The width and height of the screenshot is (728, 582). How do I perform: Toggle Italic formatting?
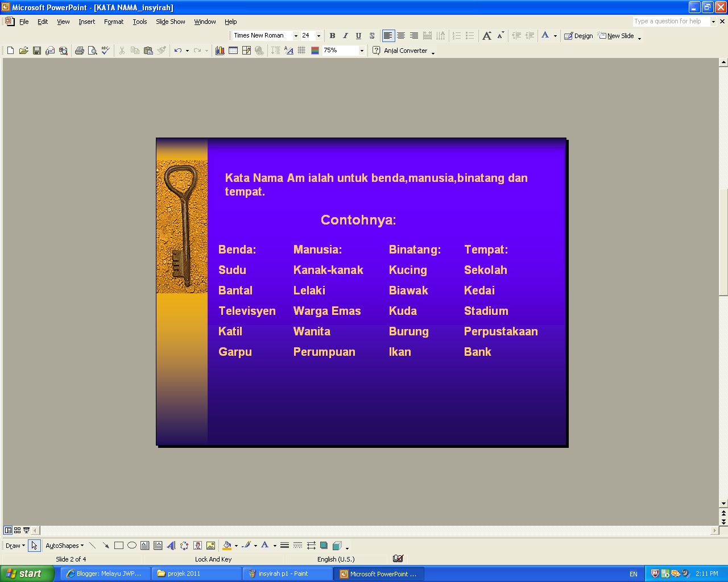(x=345, y=36)
